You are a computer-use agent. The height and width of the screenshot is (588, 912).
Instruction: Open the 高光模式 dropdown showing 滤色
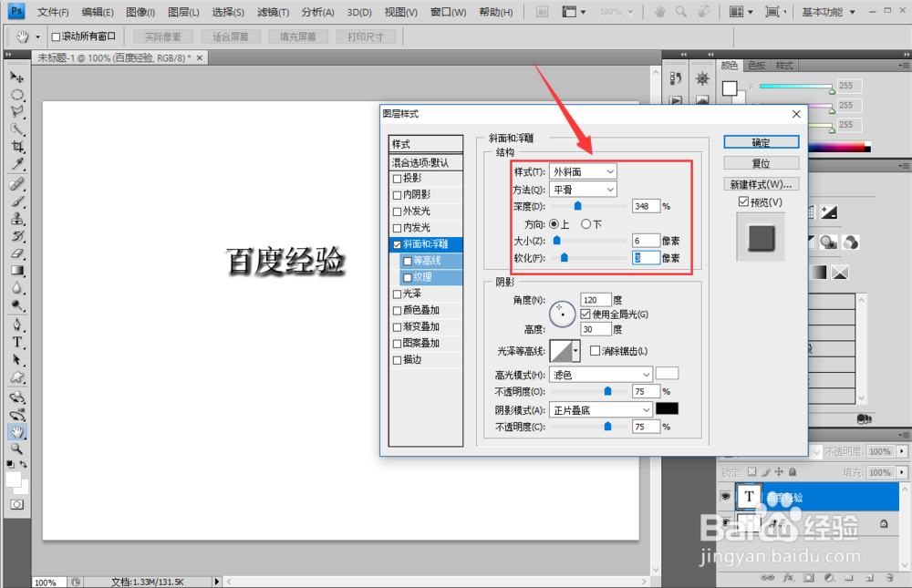pyautogui.click(x=599, y=374)
